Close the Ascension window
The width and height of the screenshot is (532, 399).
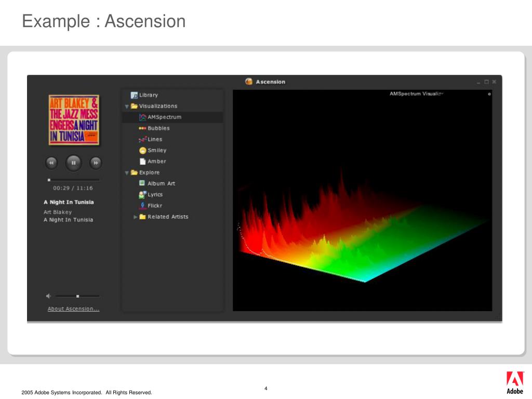point(495,82)
